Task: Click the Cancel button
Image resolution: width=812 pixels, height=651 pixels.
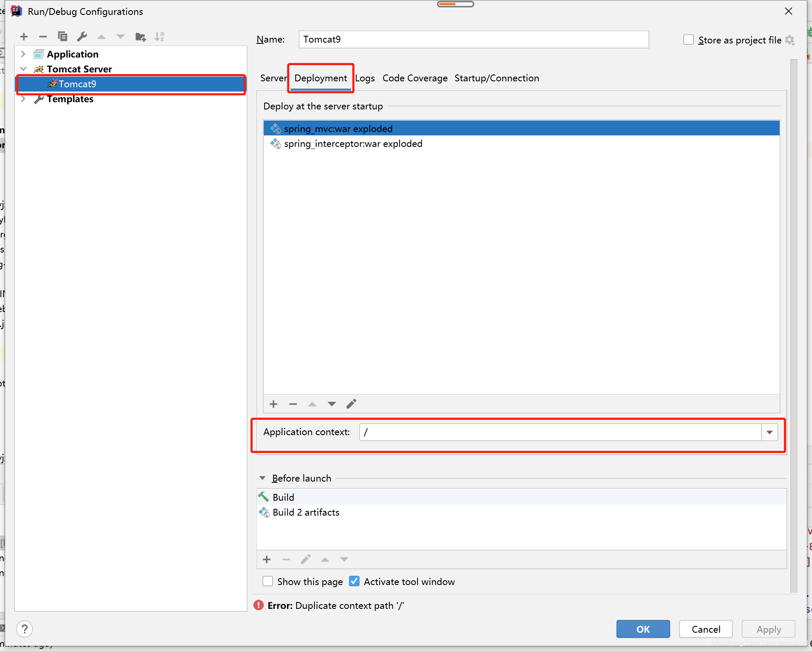Action: pos(705,629)
